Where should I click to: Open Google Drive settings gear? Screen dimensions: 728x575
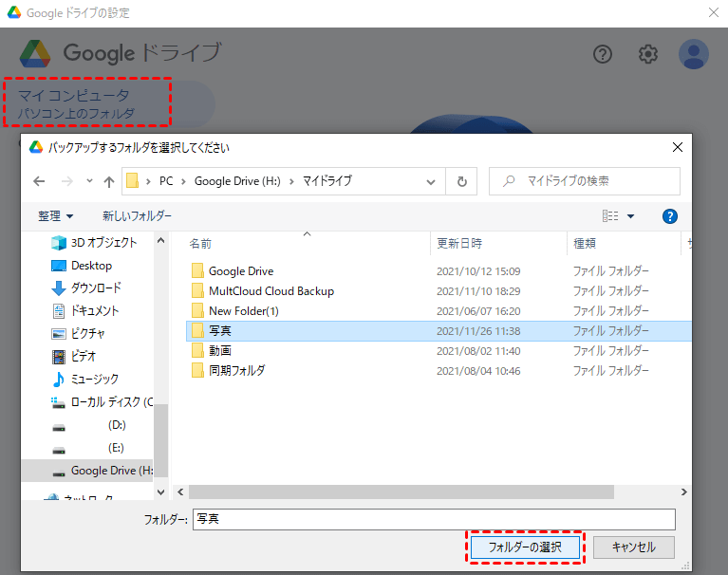coord(647,54)
